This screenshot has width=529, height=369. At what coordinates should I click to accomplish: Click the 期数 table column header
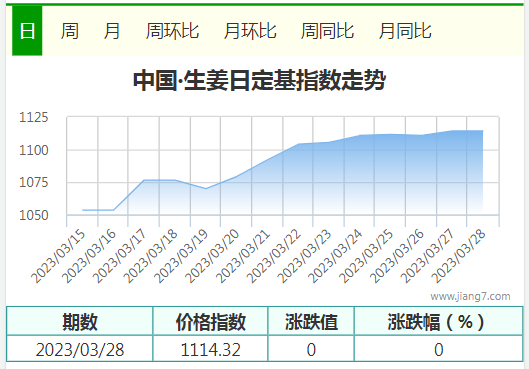80,321
